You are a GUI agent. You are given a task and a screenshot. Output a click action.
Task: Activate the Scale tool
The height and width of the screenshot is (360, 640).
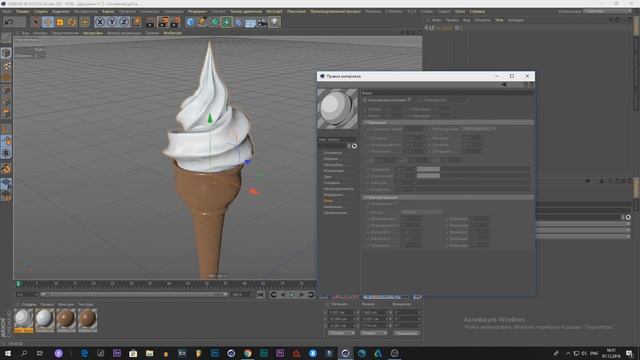coord(60,22)
